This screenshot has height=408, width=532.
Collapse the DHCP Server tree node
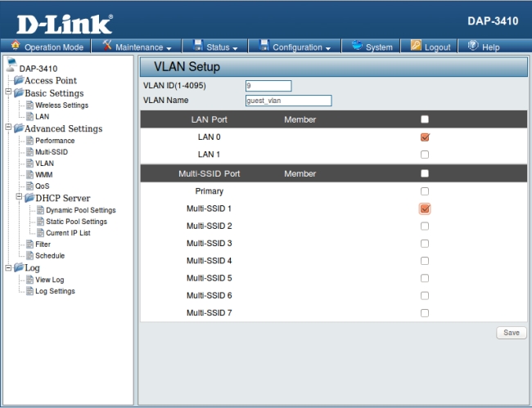pyautogui.click(x=18, y=198)
